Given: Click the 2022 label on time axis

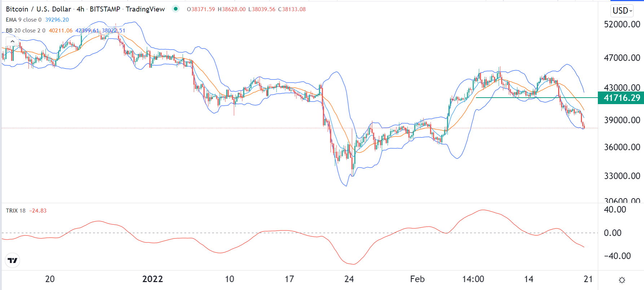Looking at the screenshot, I should tap(153, 279).
